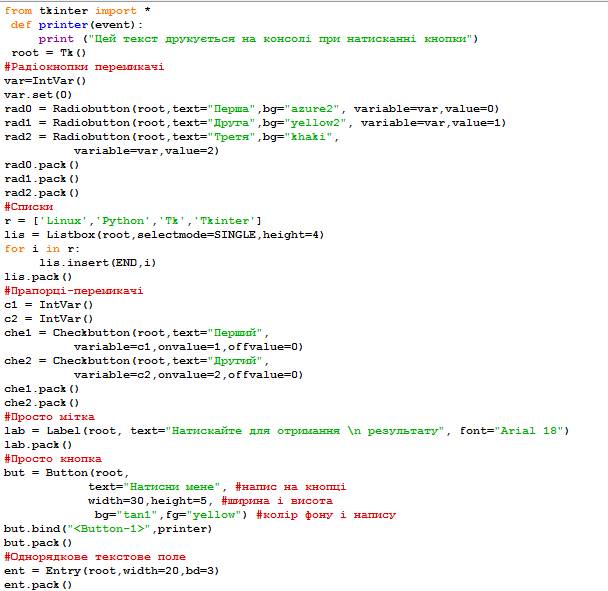
Task: Click 'def printer(event):' definition line
Action: (x=77, y=25)
